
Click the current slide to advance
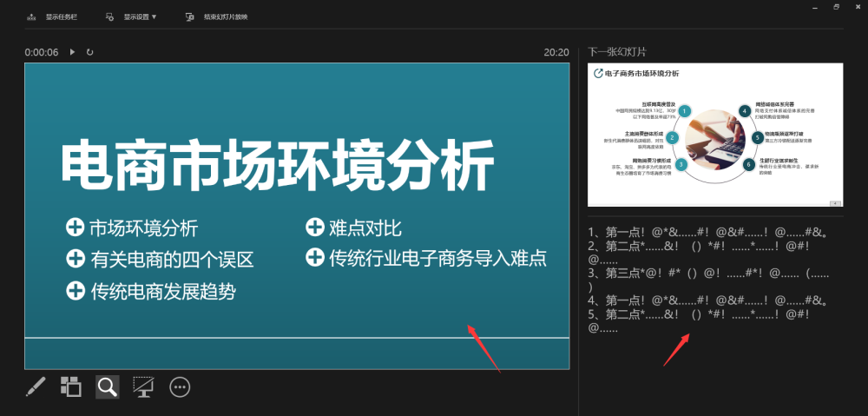click(297, 215)
